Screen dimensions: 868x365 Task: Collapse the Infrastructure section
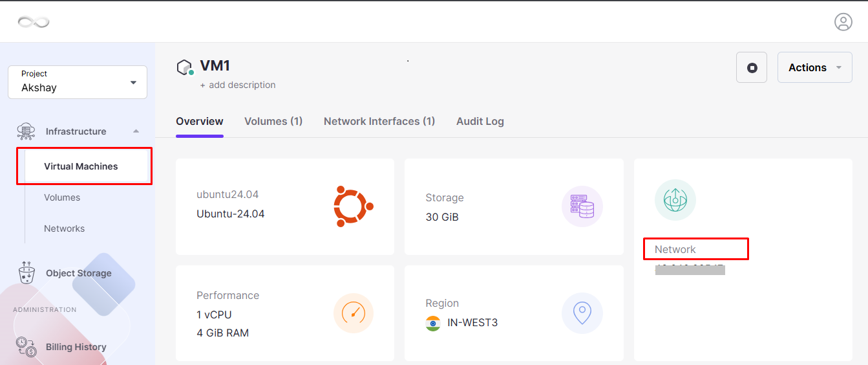click(136, 131)
